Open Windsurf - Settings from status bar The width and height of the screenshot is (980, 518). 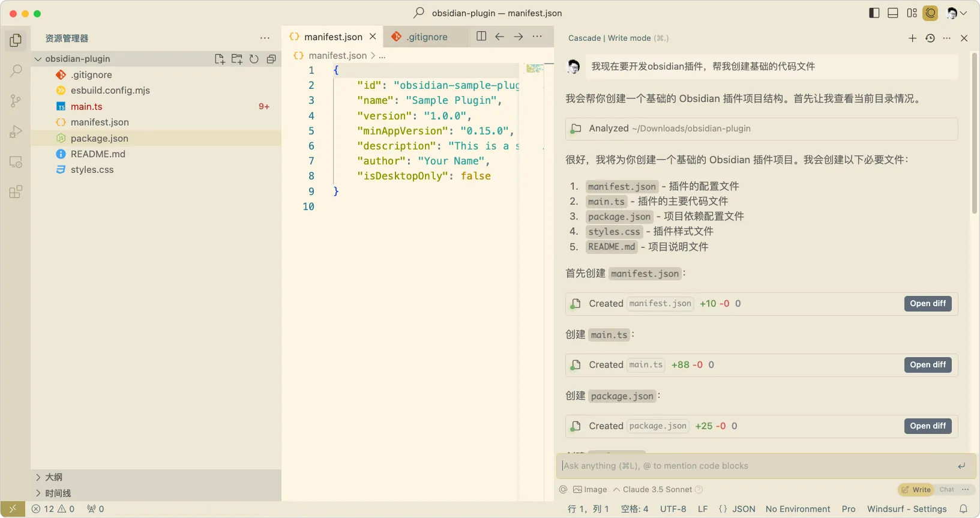point(907,509)
